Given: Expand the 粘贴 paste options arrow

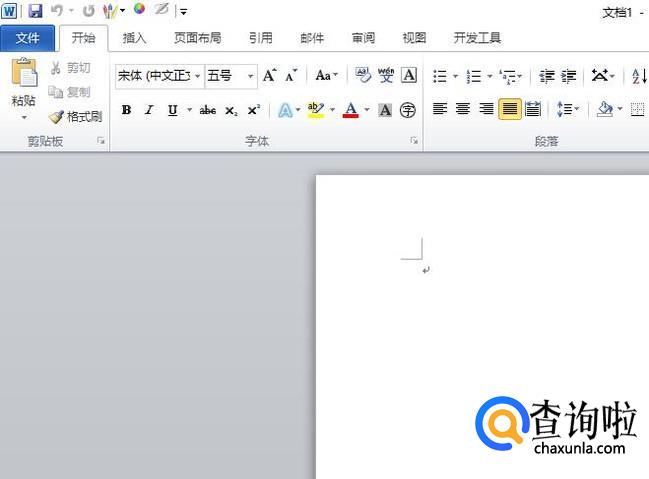Looking at the screenshot, I should pos(24,117).
